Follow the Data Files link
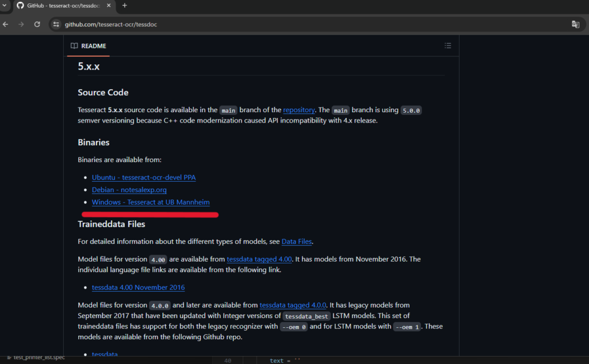 [x=297, y=242]
